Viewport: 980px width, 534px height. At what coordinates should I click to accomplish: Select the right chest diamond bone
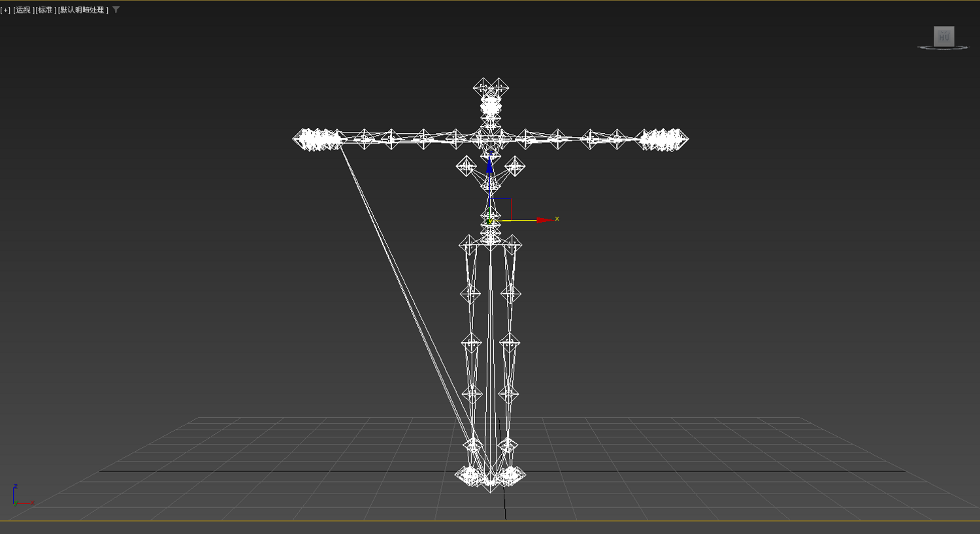click(x=515, y=166)
